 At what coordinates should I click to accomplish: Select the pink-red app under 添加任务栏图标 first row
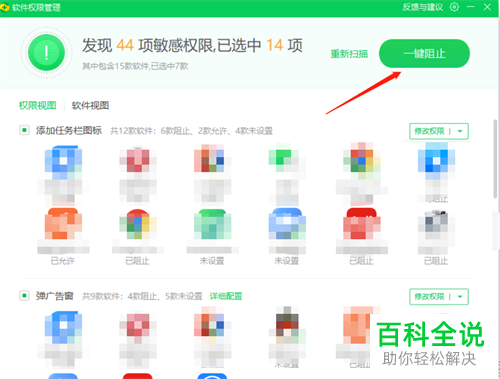coord(138,160)
